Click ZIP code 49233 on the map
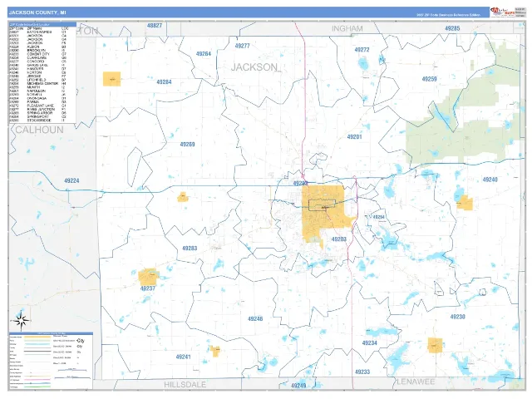Image resolution: width=532 pixels, height=399 pixels. coord(362,372)
